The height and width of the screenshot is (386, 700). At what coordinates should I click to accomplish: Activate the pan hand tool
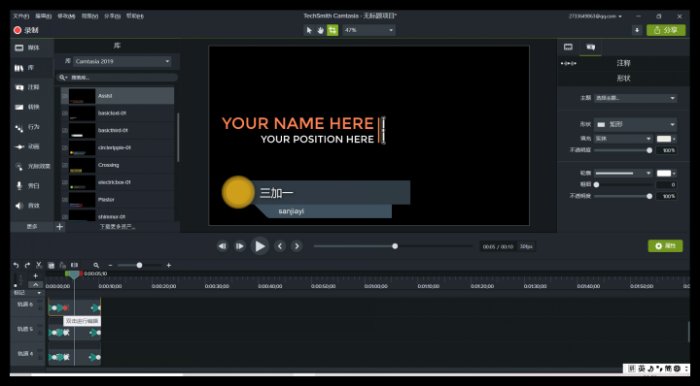(x=321, y=30)
